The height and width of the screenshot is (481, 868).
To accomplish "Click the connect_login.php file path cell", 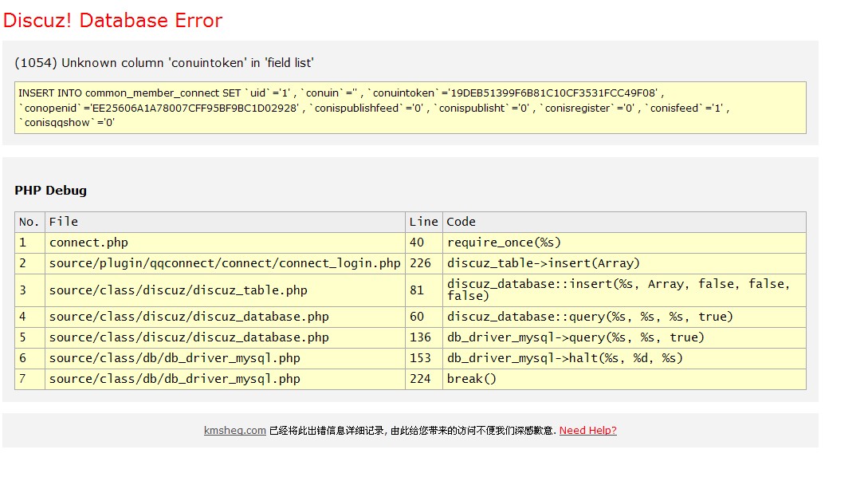I will tap(225, 263).
